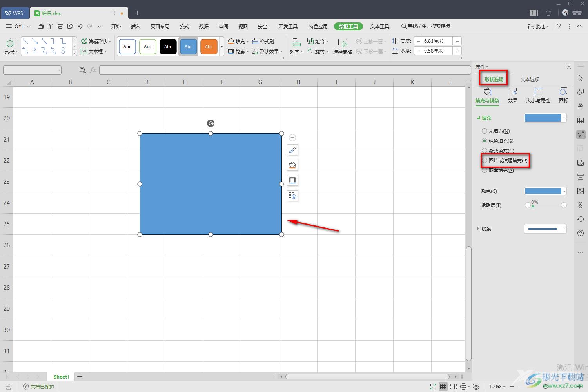
Task: Apply the orange Abc shape style
Action: [209, 47]
